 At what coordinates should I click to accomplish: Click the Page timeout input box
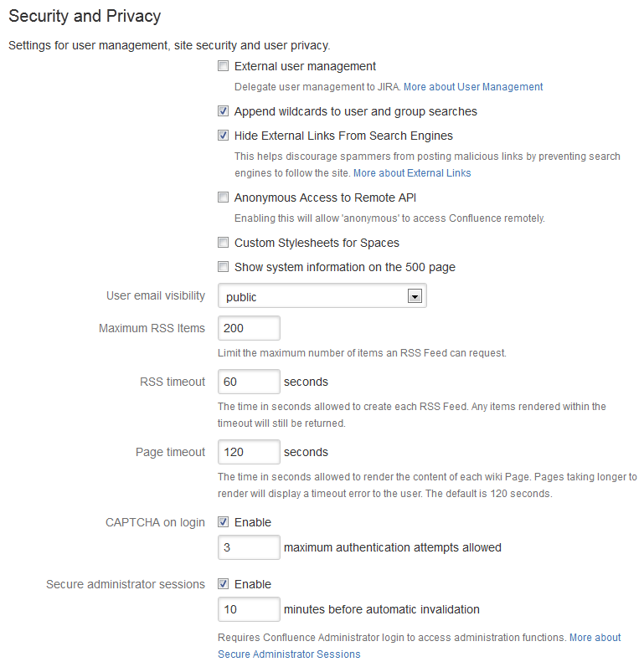(249, 452)
